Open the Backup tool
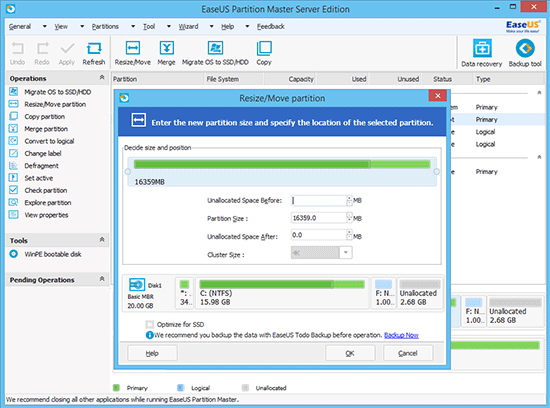Screen dimensions: 550x408 (525, 53)
